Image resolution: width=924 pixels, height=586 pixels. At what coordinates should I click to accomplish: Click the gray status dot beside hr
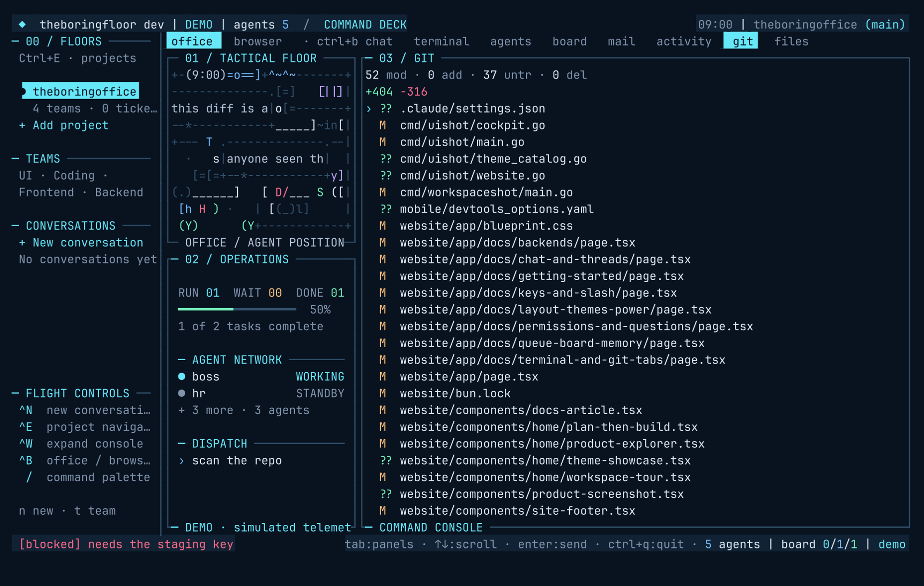click(181, 393)
